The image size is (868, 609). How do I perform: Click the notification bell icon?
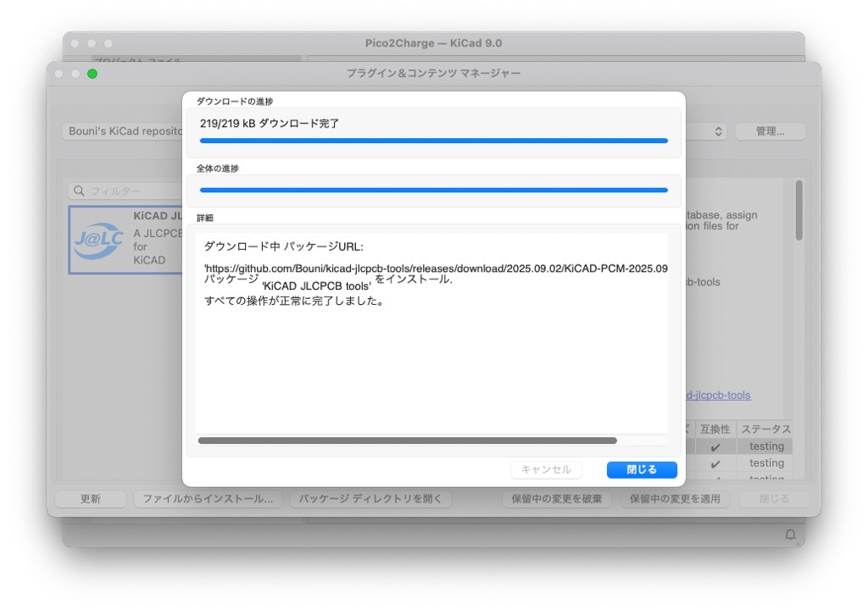pyautogui.click(x=790, y=534)
